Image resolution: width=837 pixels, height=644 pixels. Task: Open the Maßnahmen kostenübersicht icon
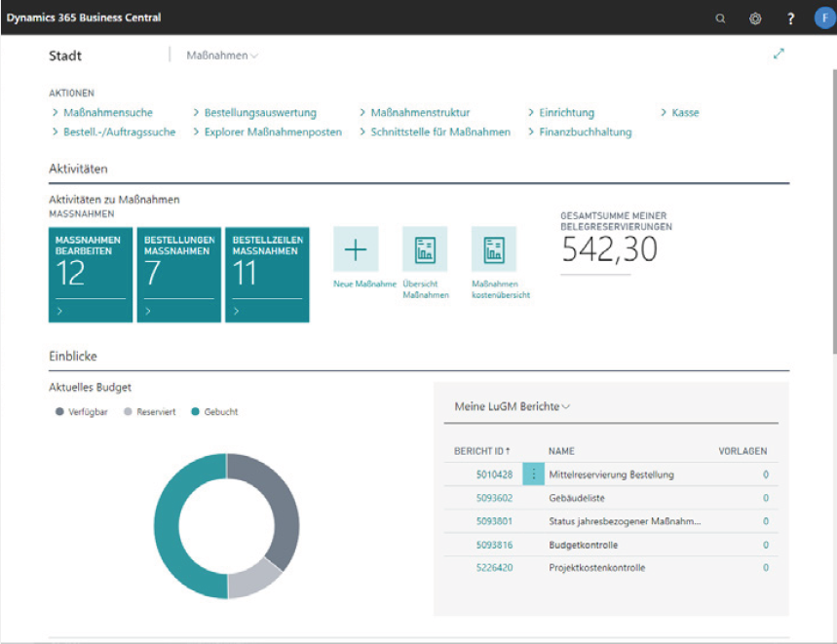coord(494,249)
